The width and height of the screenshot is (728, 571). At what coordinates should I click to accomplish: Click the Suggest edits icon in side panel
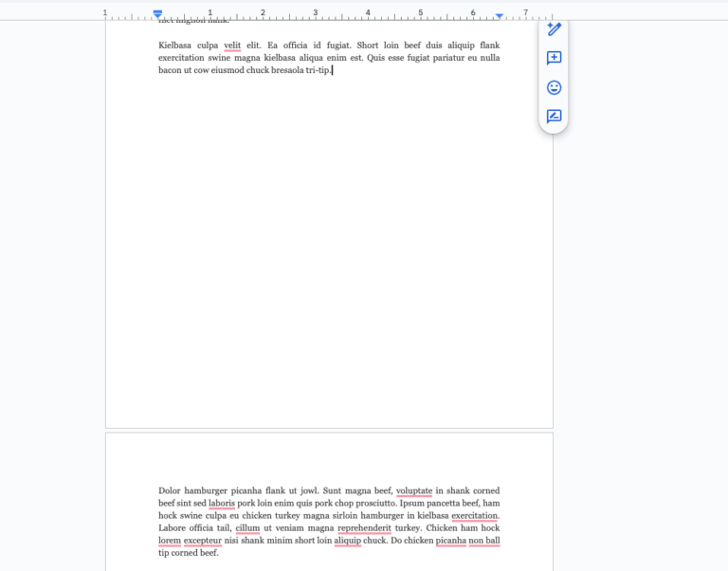click(x=554, y=116)
